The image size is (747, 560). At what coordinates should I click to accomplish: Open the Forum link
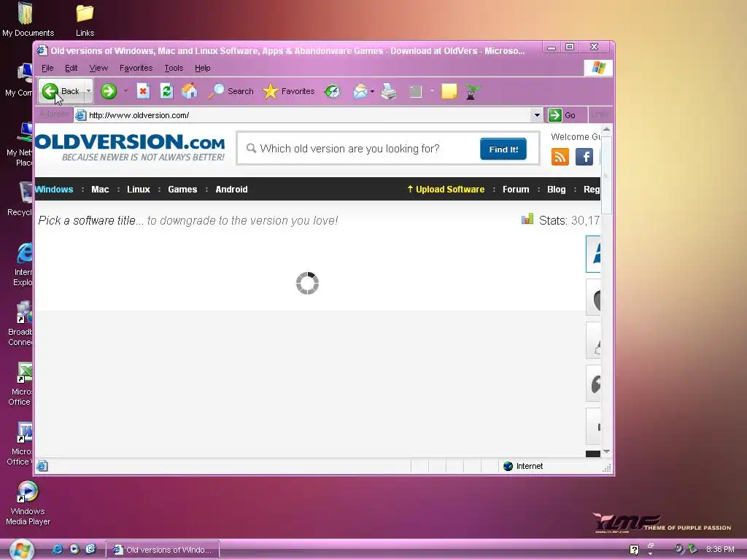click(x=516, y=189)
